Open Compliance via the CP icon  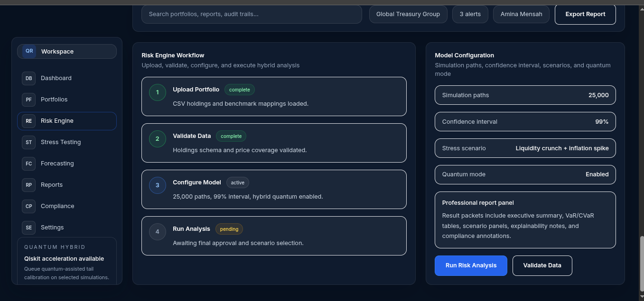[29, 206]
